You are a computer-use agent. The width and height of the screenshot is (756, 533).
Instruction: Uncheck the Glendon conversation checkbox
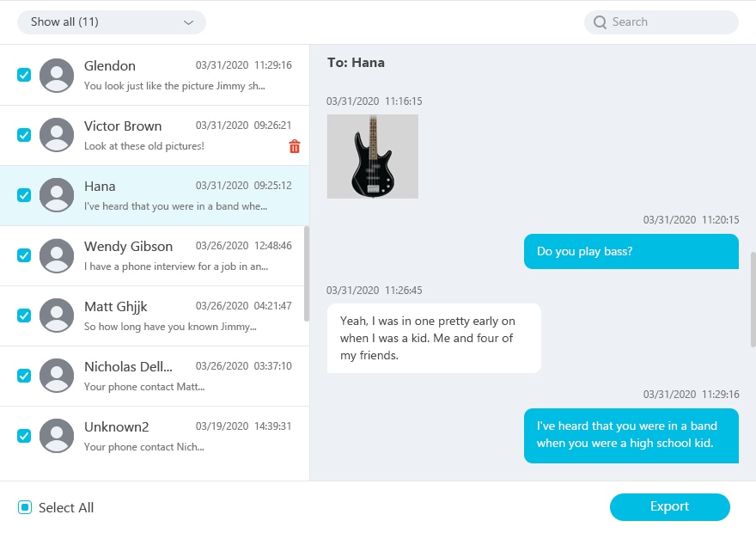tap(24, 75)
